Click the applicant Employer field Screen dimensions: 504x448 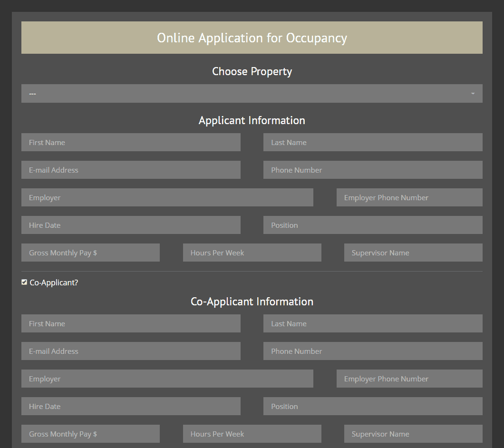coord(167,197)
